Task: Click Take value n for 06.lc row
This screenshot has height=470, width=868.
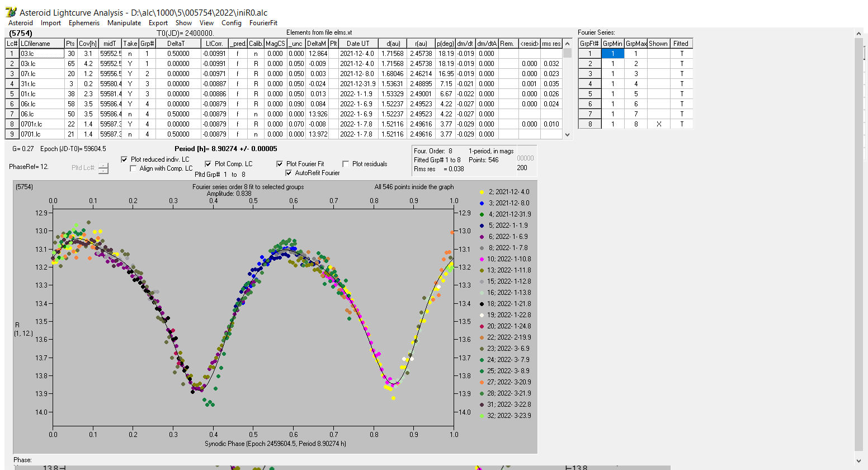Action: tap(130, 114)
